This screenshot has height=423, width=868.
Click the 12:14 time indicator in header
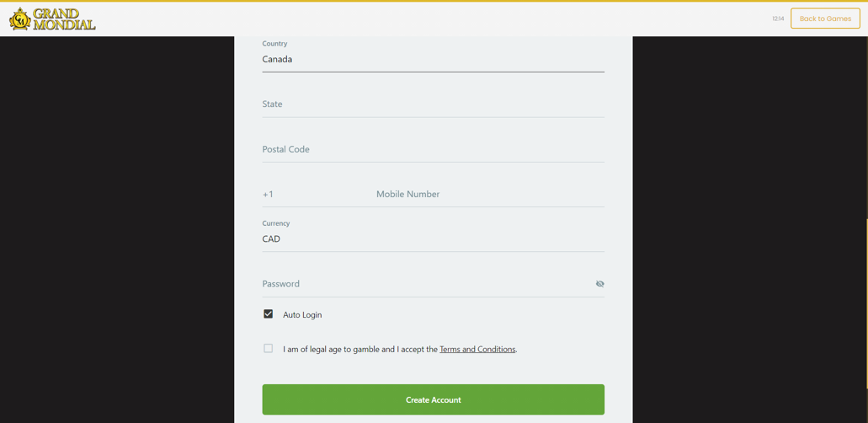click(778, 19)
